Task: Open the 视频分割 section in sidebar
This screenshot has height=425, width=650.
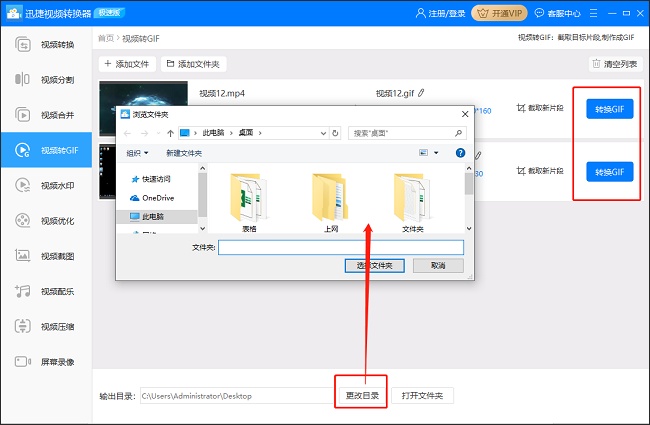Action: coord(46,80)
